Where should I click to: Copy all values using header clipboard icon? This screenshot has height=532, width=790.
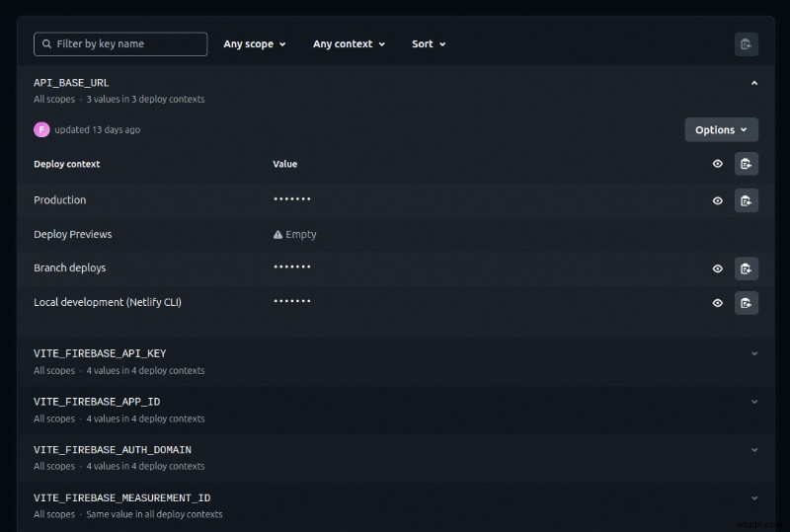point(747,164)
